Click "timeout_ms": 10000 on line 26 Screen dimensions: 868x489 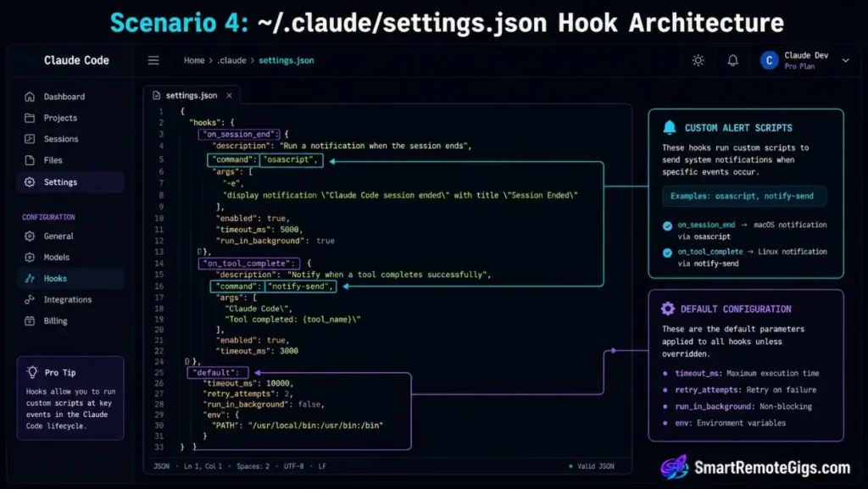click(248, 383)
